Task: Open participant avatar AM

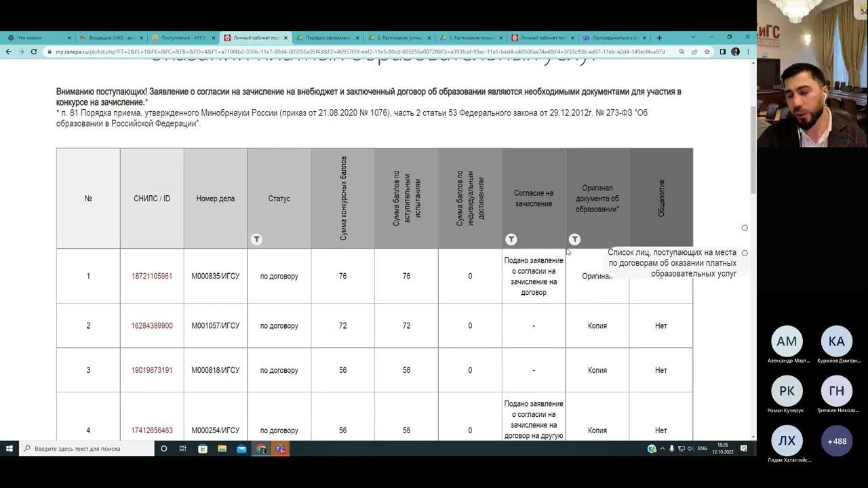Action: pyautogui.click(x=787, y=342)
